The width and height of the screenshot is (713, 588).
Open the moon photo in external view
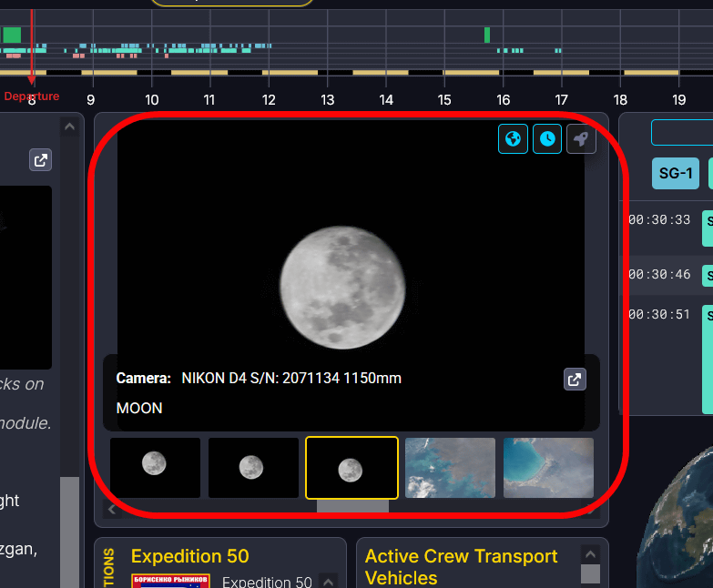[x=575, y=380]
